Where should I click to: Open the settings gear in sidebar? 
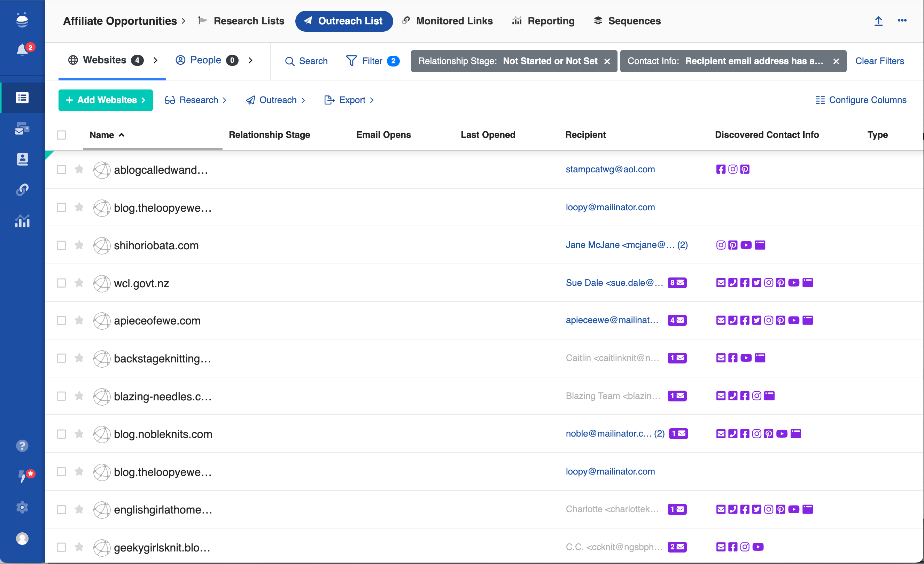click(22, 507)
